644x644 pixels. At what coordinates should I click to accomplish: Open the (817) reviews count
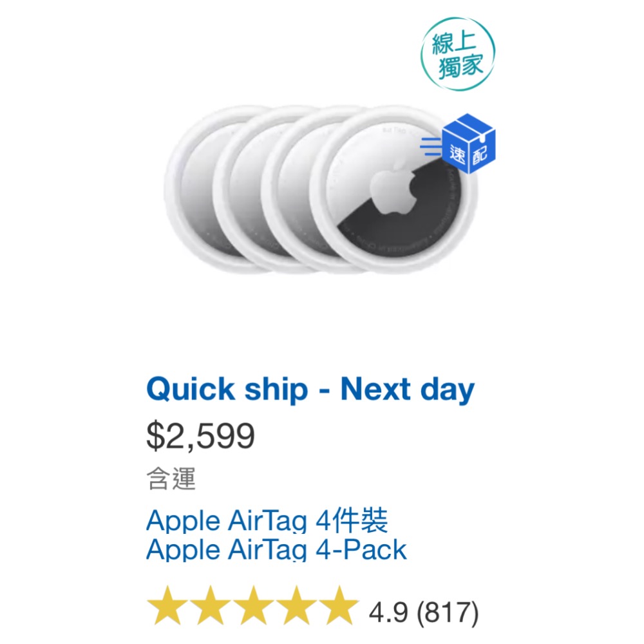[447, 611]
